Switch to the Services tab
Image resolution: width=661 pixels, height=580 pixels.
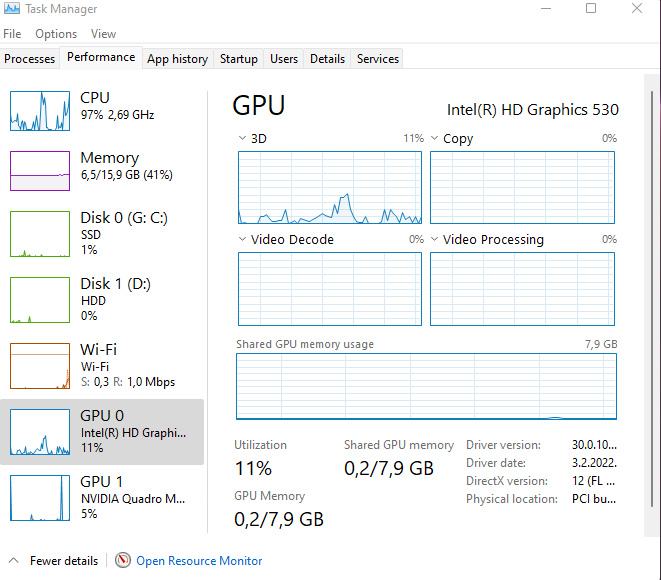coord(378,59)
